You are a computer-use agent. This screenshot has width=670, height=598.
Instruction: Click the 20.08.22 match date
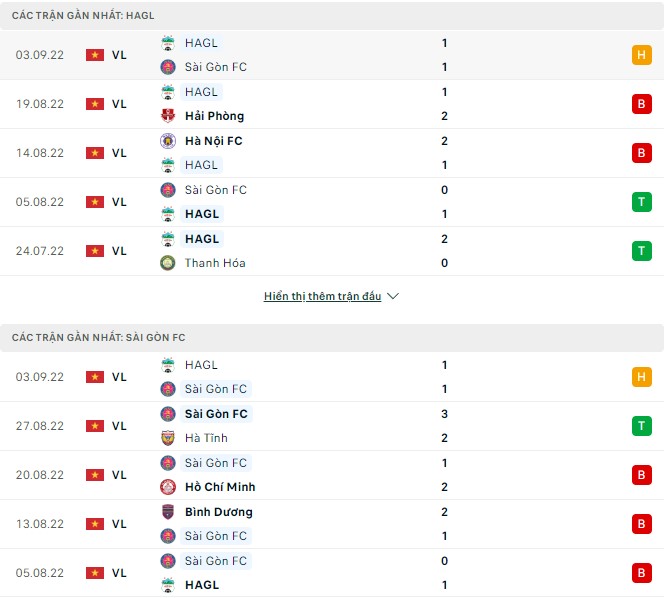(x=39, y=475)
